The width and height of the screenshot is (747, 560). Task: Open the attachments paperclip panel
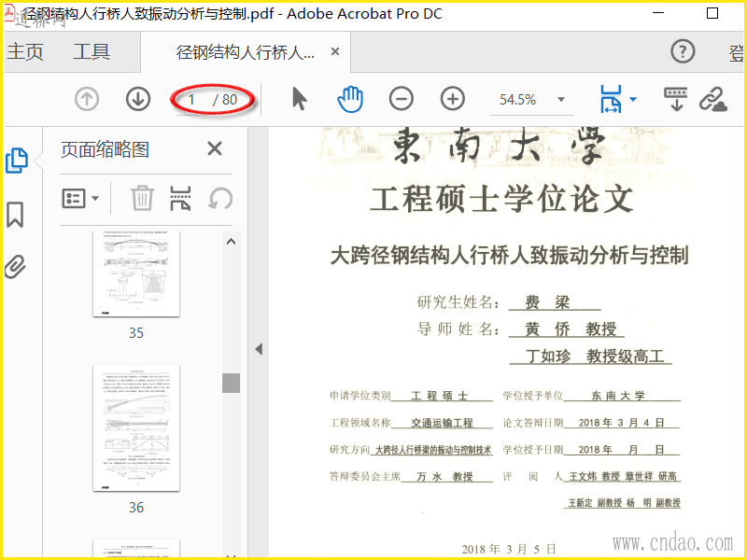(15, 267)
